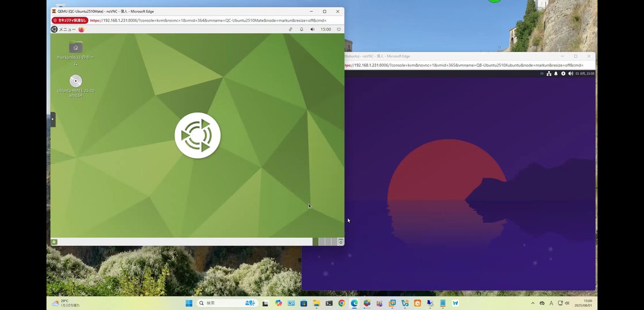Open the MATE power/session button

tap(339, 29)
